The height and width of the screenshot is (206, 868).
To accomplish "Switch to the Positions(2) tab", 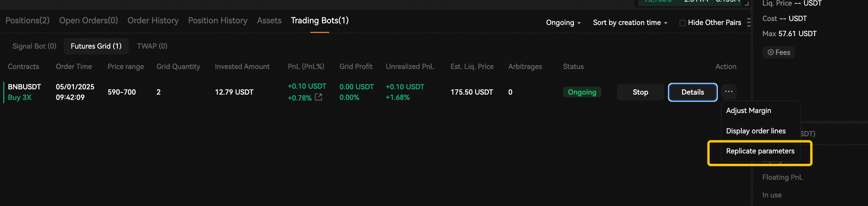I will pyautogui.click(x=28, y=21).
